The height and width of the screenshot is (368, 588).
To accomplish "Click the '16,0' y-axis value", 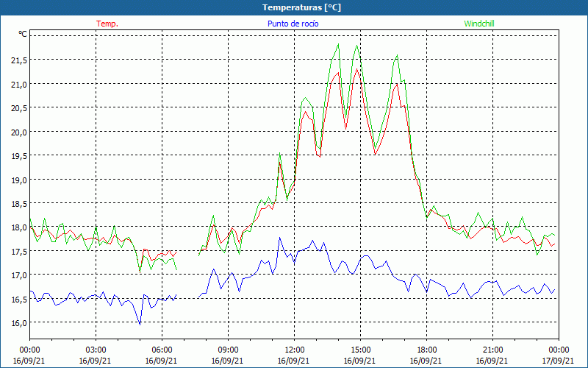I will [19, 323].
